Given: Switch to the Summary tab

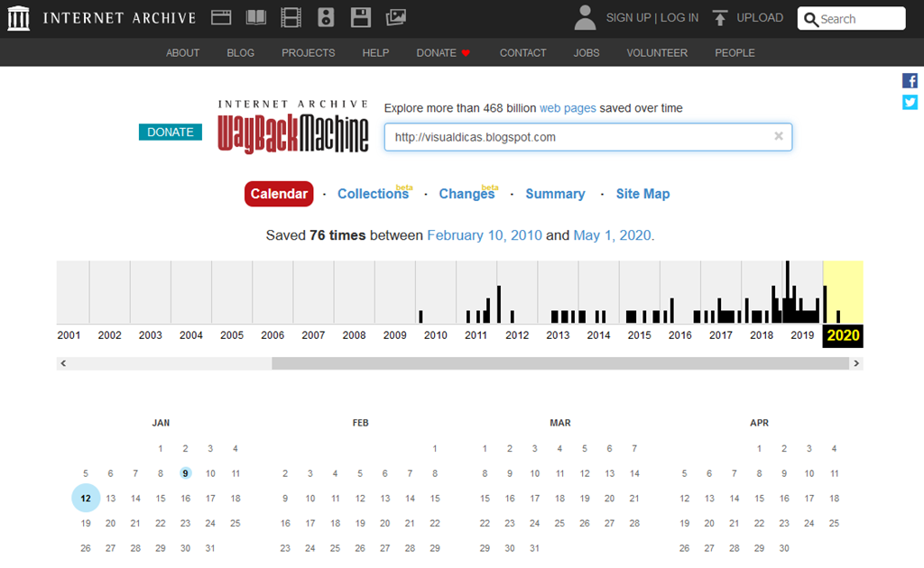Looking at the screenshot, I should point(555,194).
